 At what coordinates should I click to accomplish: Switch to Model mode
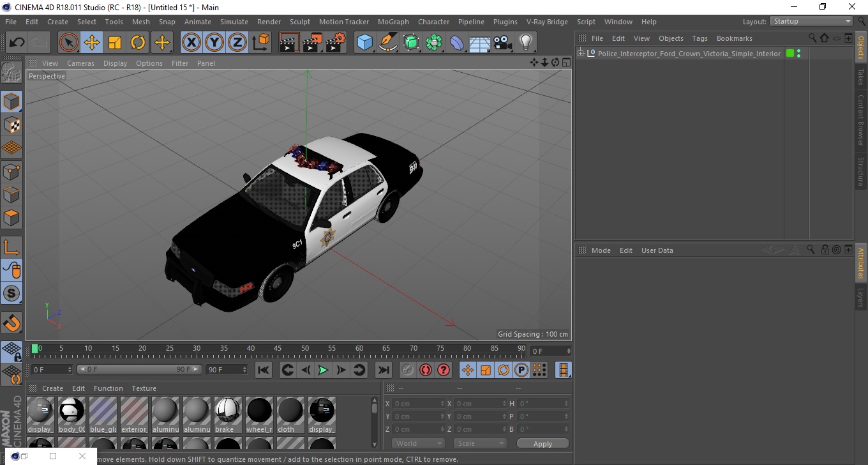coord(11,102)
